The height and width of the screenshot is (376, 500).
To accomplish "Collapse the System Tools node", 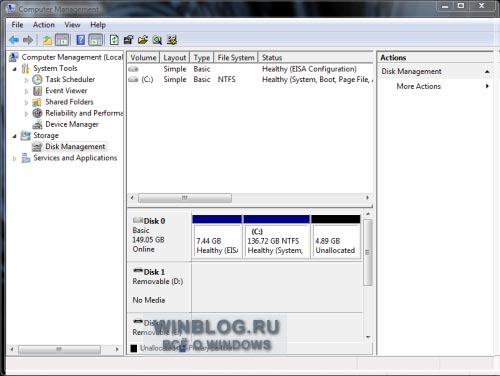I will click(14, 69).
